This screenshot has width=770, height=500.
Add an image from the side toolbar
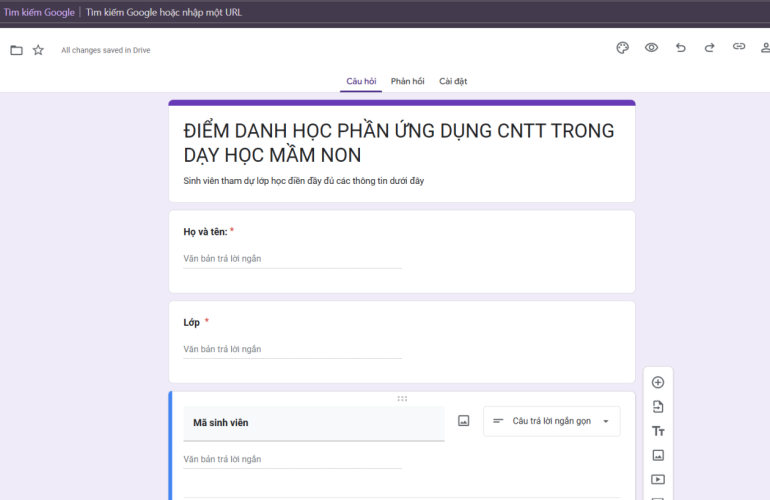tap(658, 455)
